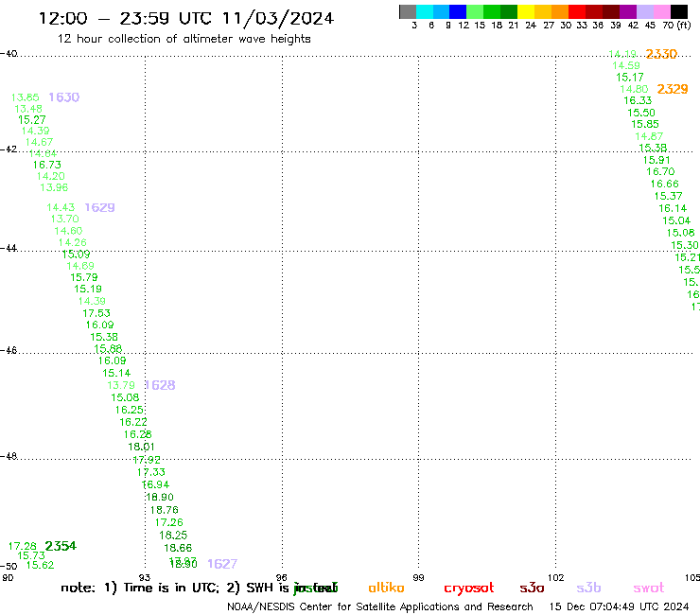This screenshot has height=615, width=700.
Task: Click the bright red swatch in the color scale
Action: pos(577,12)
